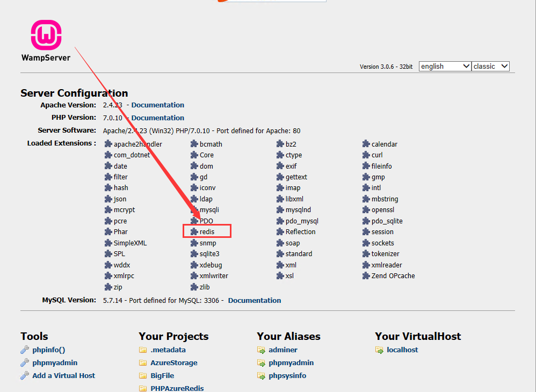Open MySQL Version Documentation link
536x392 pixels.
[254, 301]
